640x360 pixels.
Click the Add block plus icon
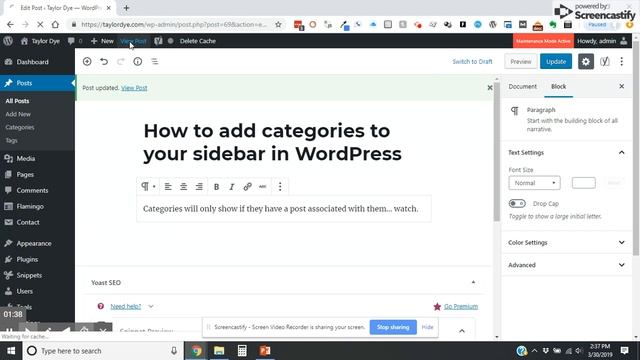point(87,61)
